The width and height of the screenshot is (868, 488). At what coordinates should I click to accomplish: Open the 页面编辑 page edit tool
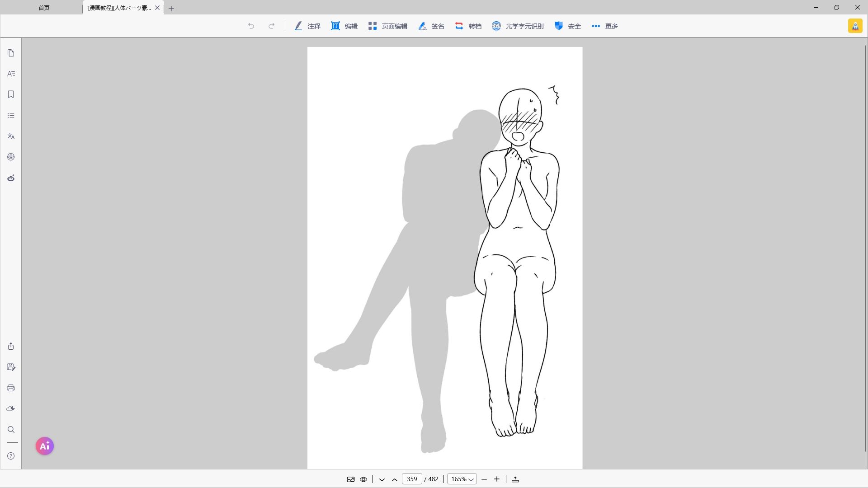pos(387,26)
